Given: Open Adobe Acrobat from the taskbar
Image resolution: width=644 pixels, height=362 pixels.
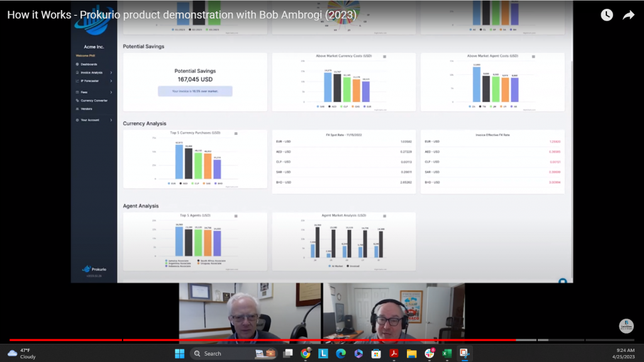Looking at the screenshot, I should (x=394, y=353).
